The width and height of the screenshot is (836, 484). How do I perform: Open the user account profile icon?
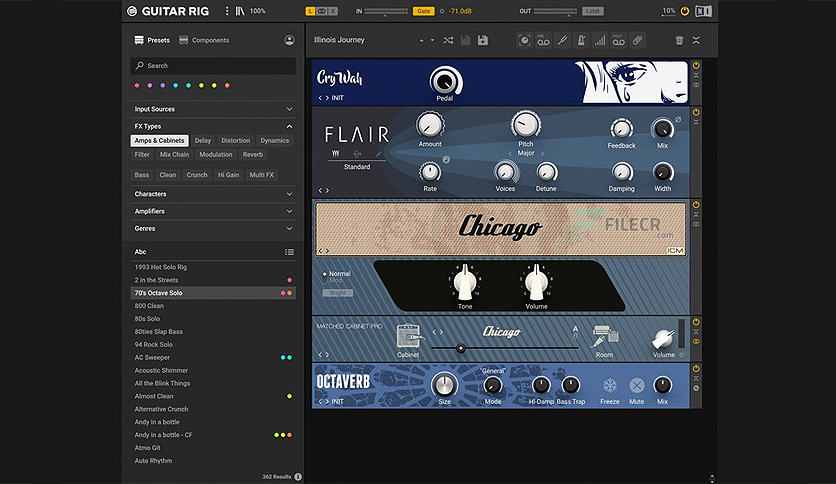[289, 40]
